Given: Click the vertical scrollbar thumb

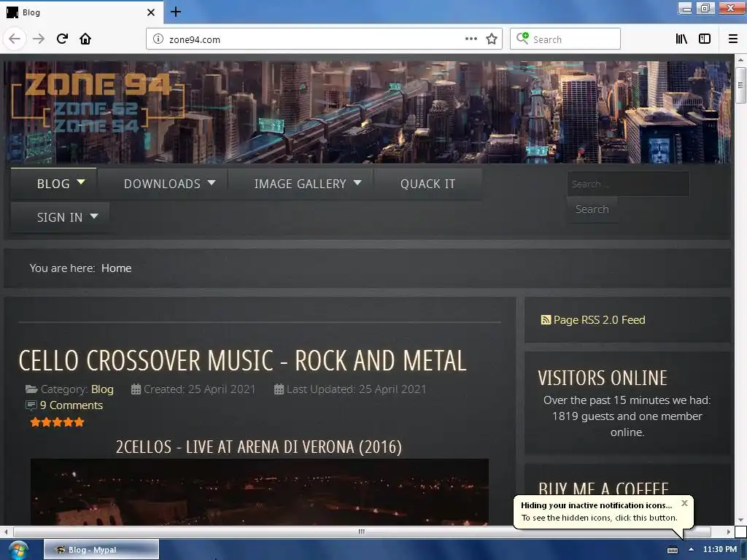Looking at the screenshot, I should pos(740,85).
